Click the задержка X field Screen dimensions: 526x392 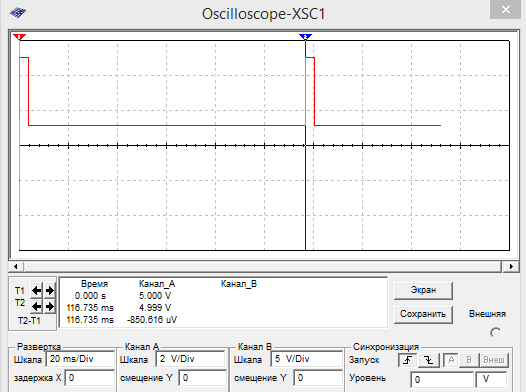89,378
